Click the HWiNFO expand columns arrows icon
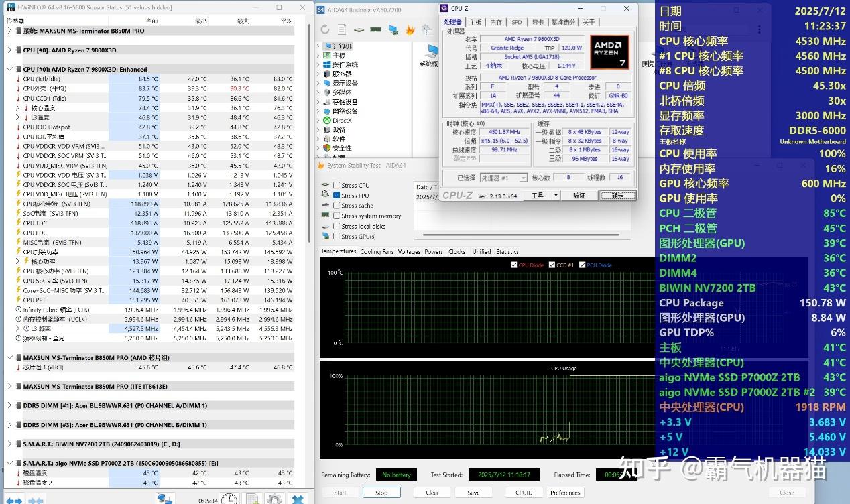The width and height of the screenshot is (850, 504). point(14,500)
